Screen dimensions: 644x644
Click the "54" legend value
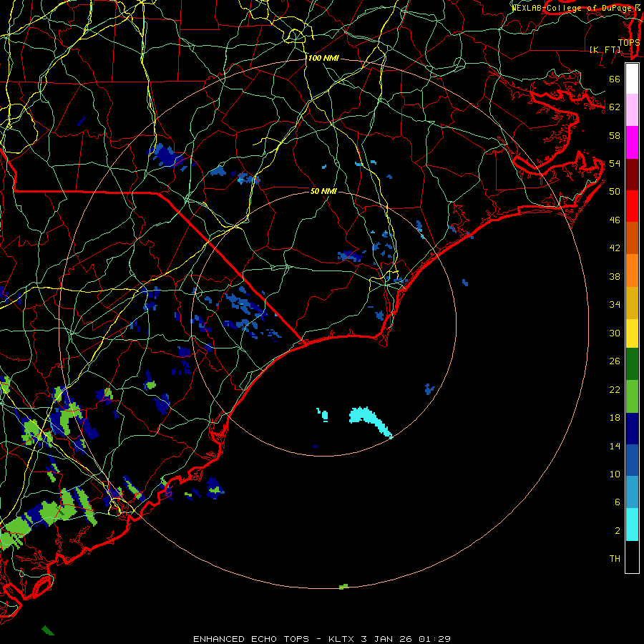click(x=615, y=163)
